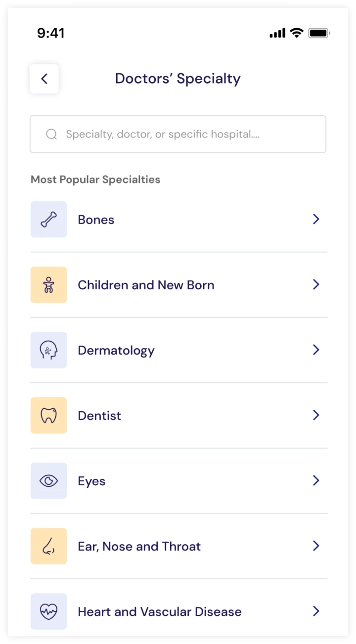This screenshot has width=356, height=644.
Task: Tap the nose icon for ENT
Action: click(48, 546)
